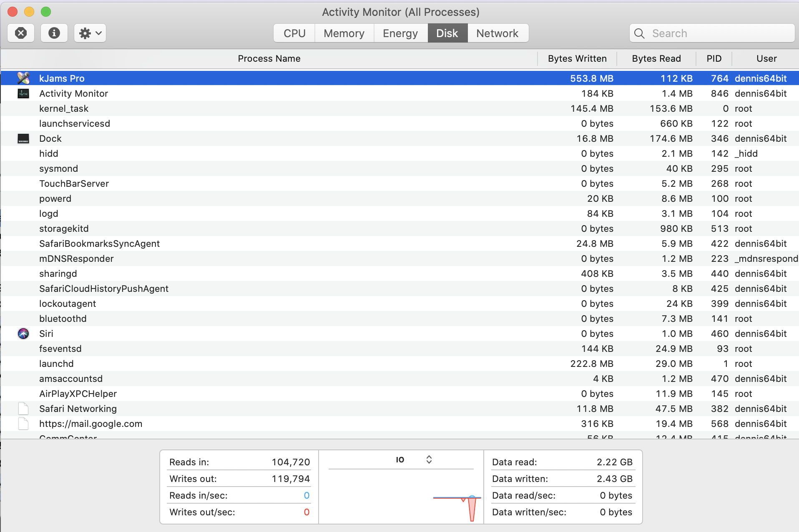The image size is (799, 532).
Task: Click the green zoom window button
Action: click(46, 12)
